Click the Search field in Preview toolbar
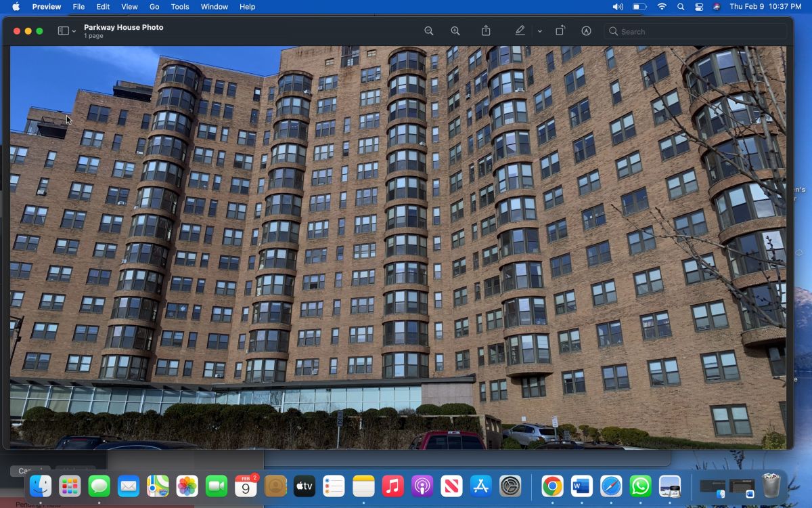Viewport: 812px width, 508px height. (x=696, y=31)
